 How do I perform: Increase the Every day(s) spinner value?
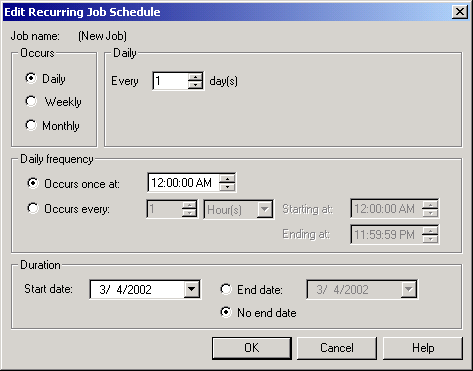pos(195,77)
